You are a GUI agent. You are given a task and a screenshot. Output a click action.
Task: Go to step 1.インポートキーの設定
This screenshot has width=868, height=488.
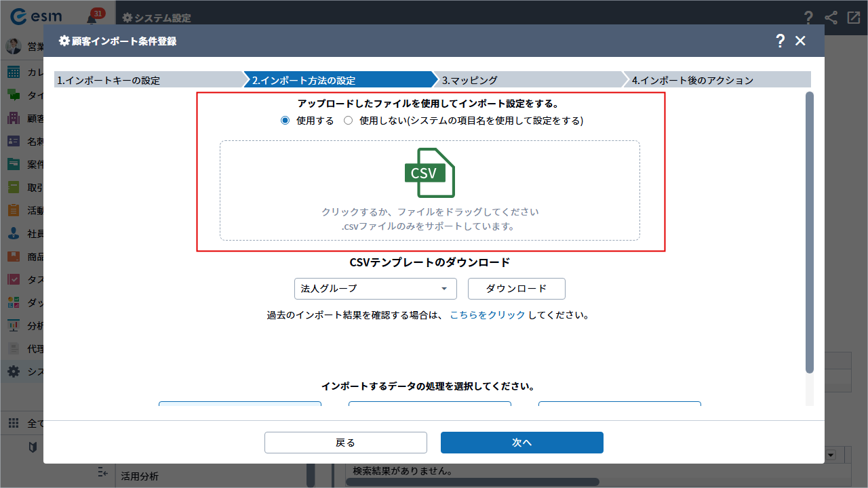(146, 80)
